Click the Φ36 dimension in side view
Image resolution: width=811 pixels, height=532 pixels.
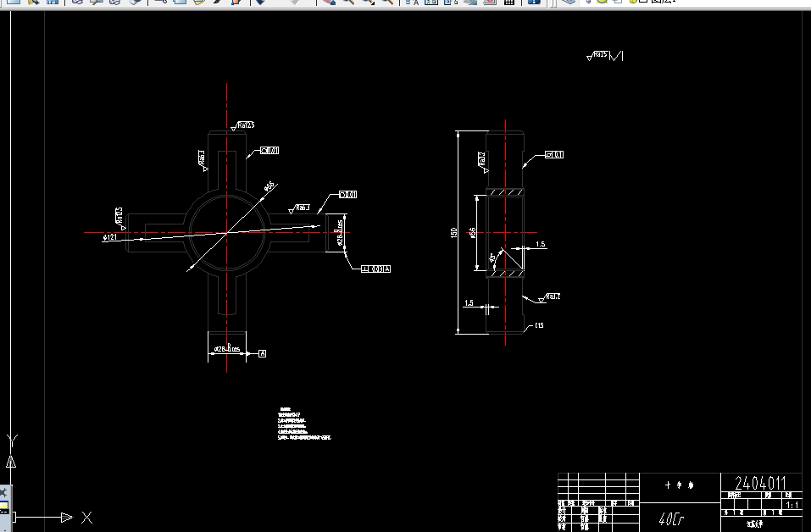click(x=472, y=233)
